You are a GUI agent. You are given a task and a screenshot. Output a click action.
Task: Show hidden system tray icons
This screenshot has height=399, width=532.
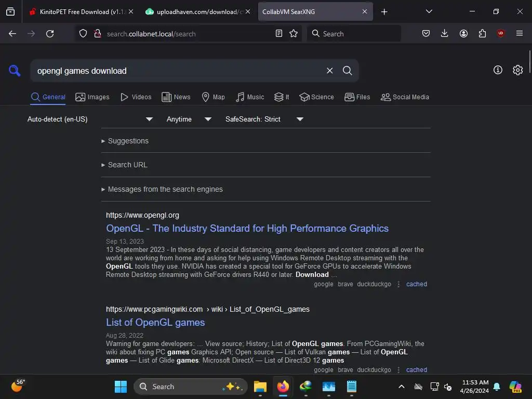402,387
